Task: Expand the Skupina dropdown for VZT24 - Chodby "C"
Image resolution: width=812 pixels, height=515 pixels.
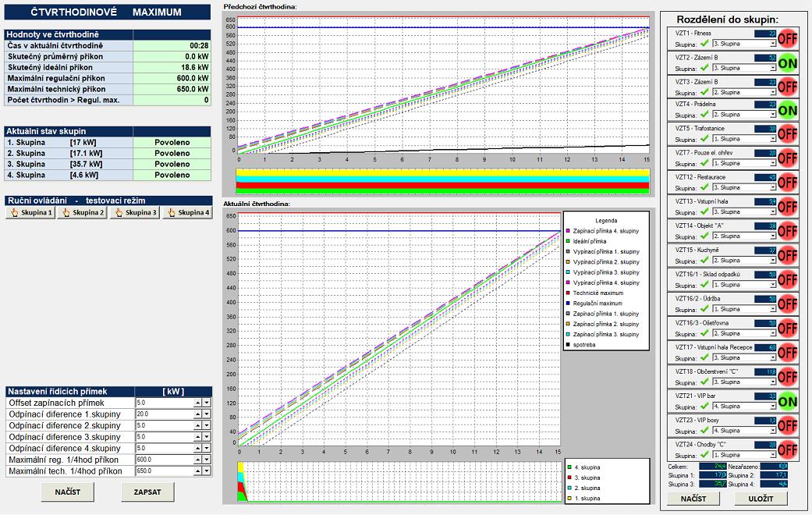Action: click(x=773, y=455)
